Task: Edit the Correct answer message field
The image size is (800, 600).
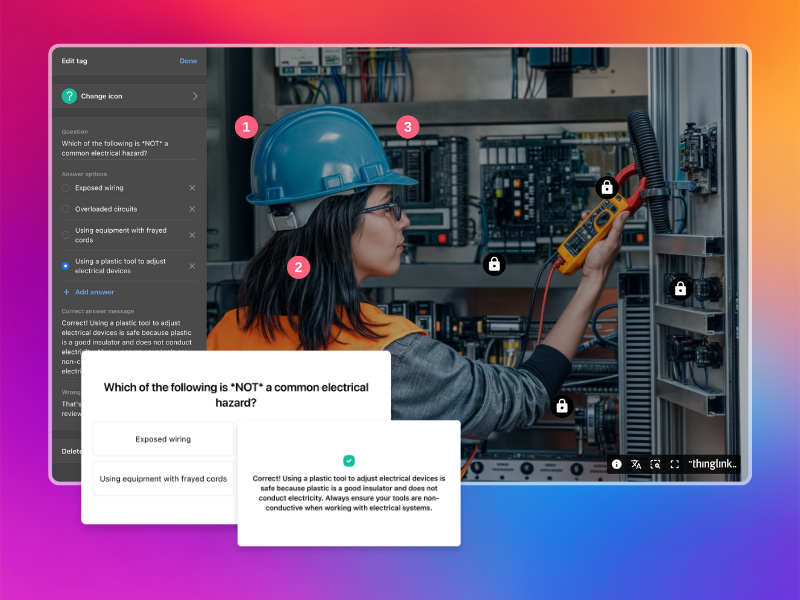Action: tap(129, 347)
